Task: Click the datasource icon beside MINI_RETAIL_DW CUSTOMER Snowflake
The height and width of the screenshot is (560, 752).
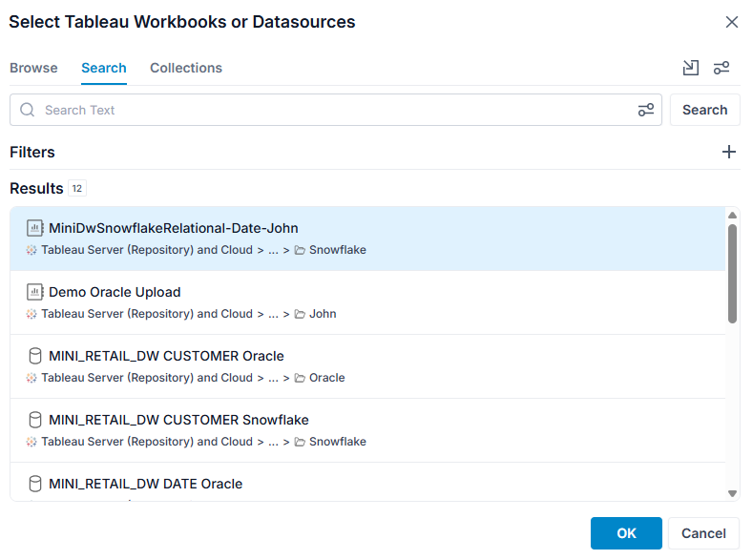Action: pos(35,420)
